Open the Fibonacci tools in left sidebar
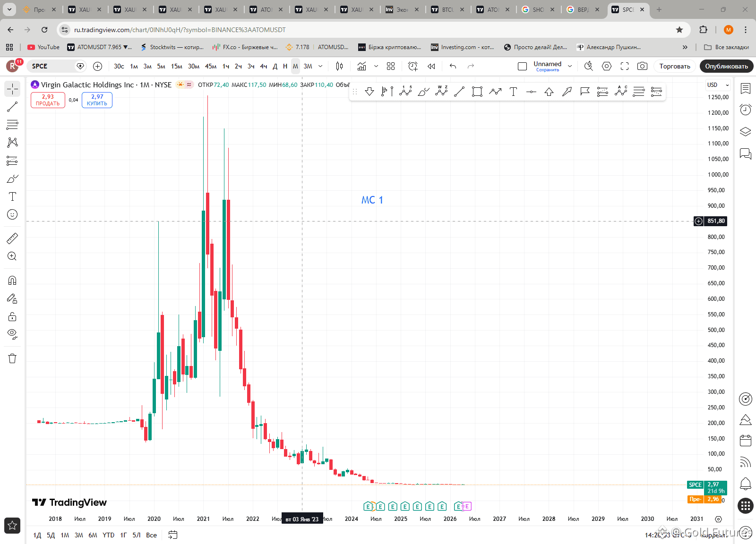The width and height of the screenshot is (756, 544). 12,125
